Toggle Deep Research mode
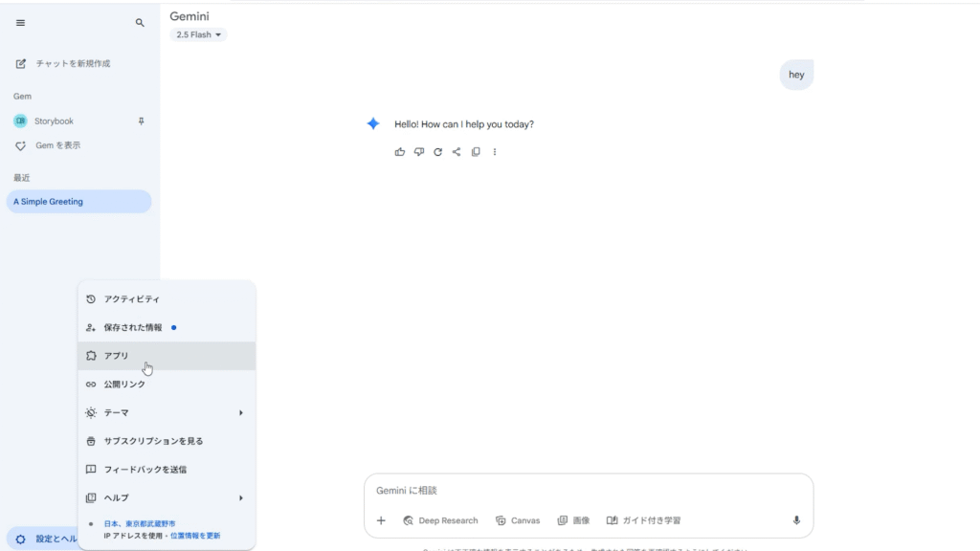The width and height of the screenshot is (980, 551). point(440,520)
